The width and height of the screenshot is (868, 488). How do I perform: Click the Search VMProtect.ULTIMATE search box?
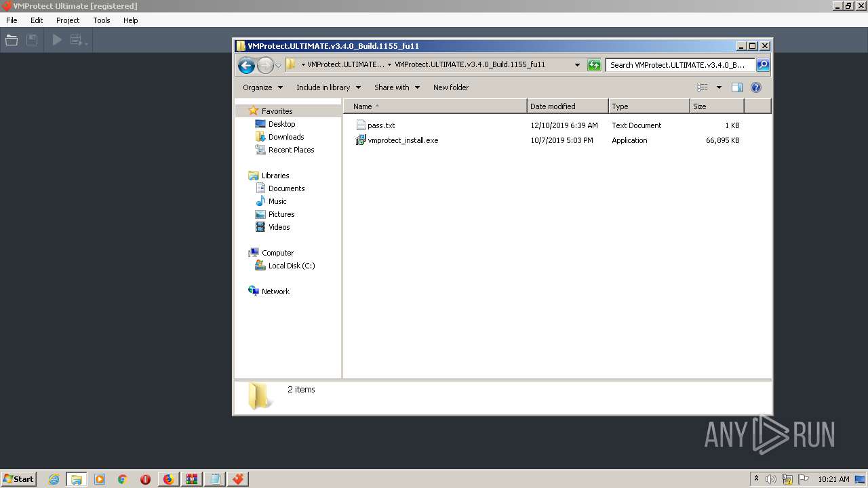680,65
